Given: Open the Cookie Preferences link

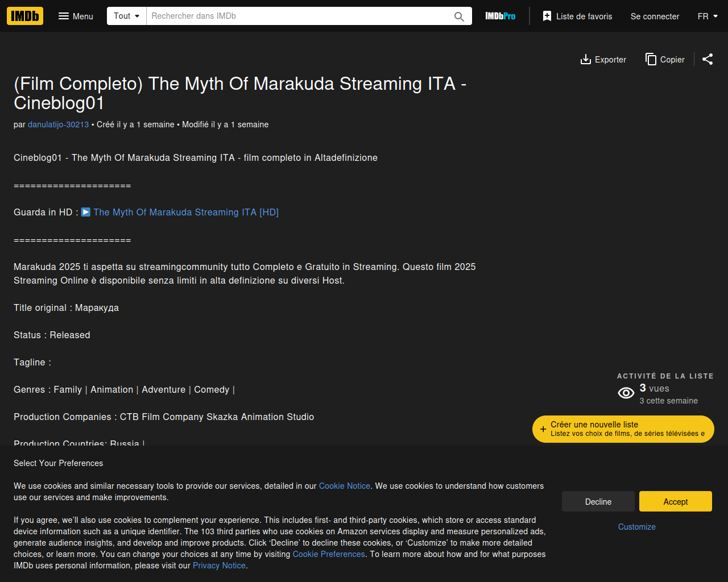Looking at the screenshot, I should (x=329, y=554).
